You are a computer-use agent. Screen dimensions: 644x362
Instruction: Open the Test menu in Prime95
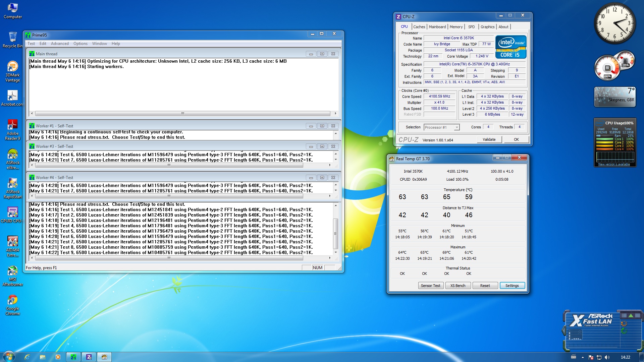(31, 44)
